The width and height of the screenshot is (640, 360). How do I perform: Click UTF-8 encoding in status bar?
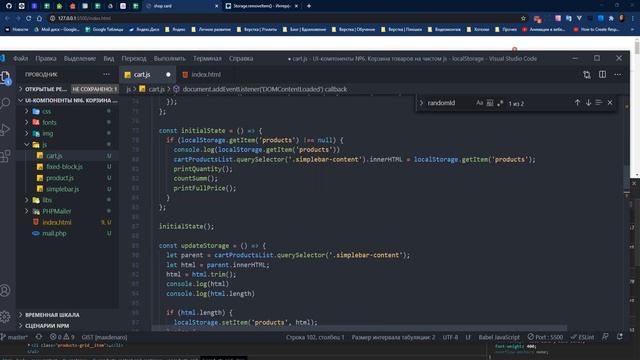point(450,337)
